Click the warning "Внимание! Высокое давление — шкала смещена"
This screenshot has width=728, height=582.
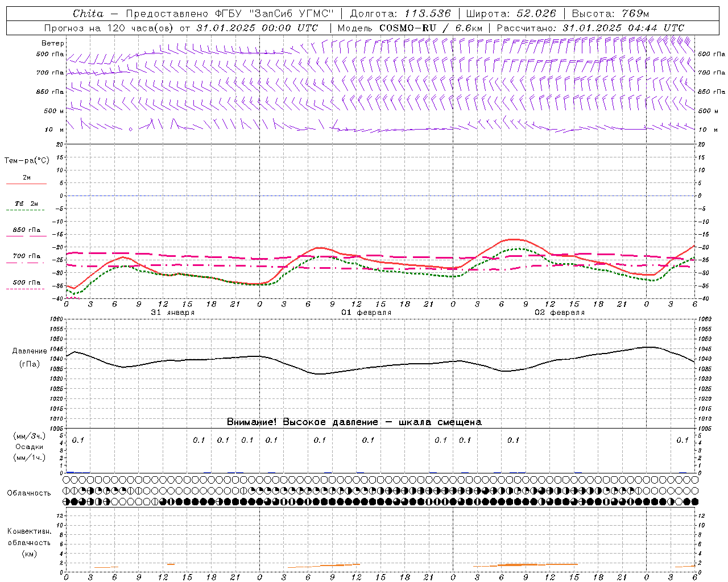[x=354, y=422]
